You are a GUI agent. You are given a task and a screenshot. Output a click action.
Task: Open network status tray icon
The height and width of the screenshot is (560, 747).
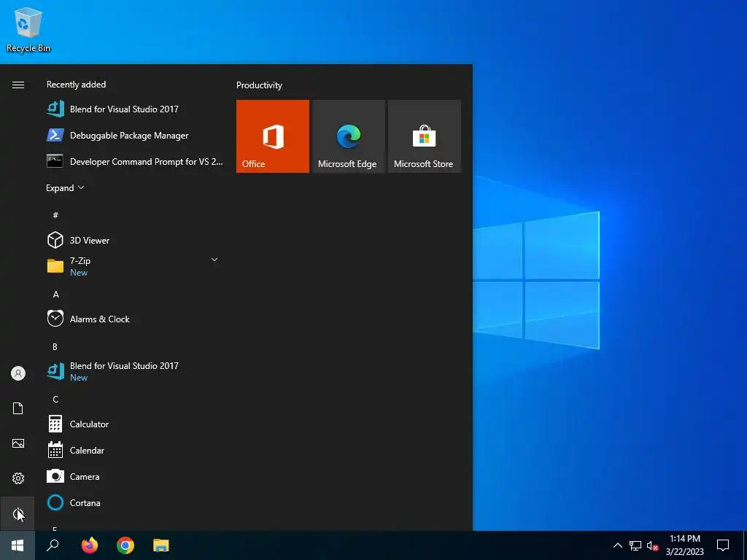[x=635, y=545]
